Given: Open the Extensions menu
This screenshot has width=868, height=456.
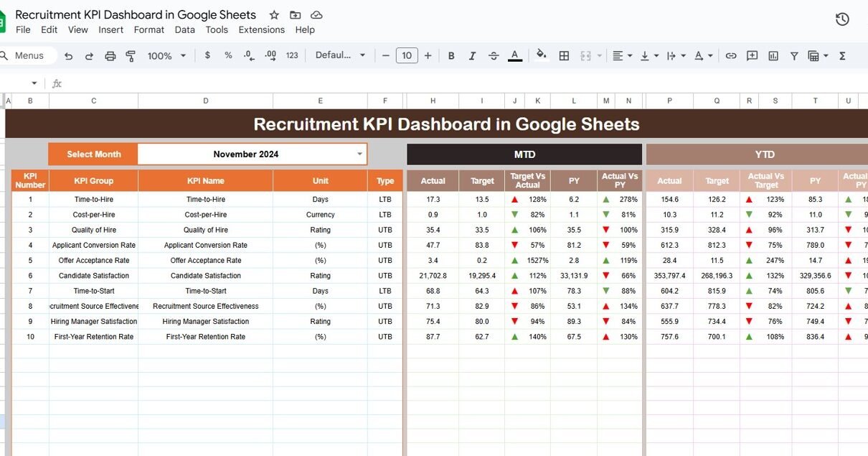Looking at the screenshot, I should pos(262,29).
